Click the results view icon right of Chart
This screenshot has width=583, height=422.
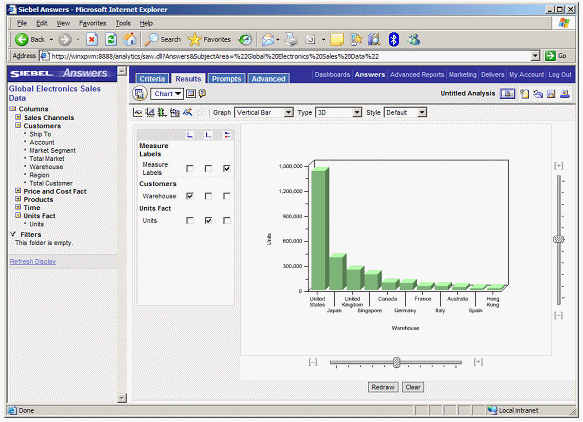point(191,93)
